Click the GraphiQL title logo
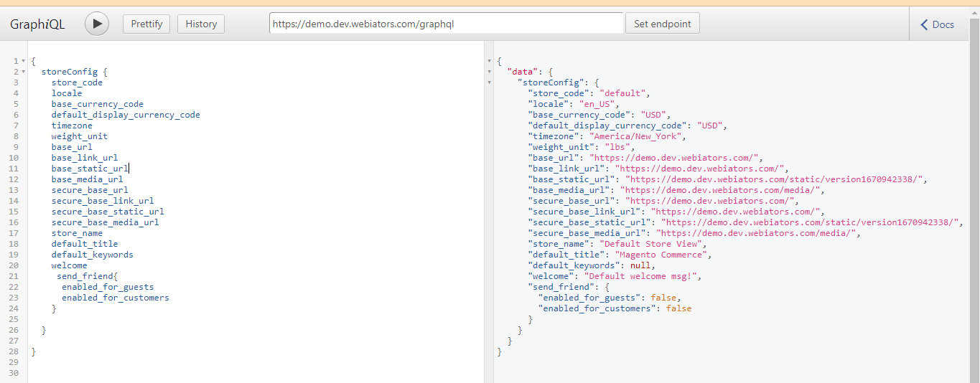Screen dimensions: 980x383 (37, 24)
